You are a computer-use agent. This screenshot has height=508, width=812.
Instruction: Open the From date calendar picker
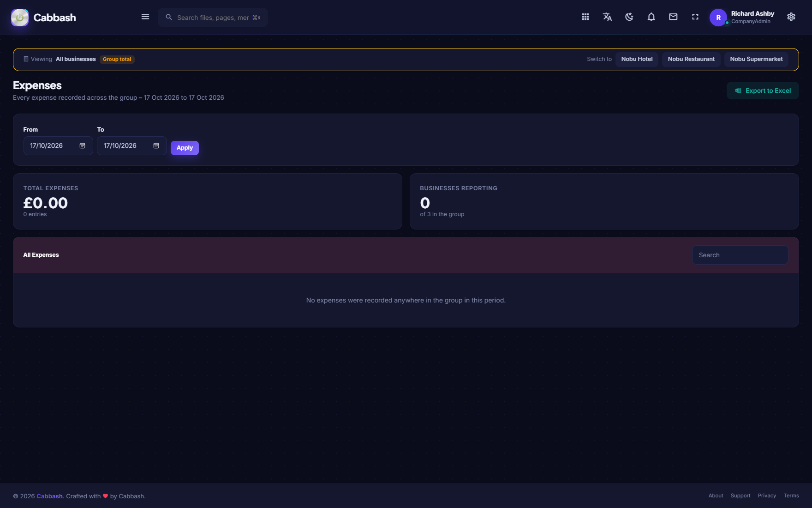[x=83, y=146]
